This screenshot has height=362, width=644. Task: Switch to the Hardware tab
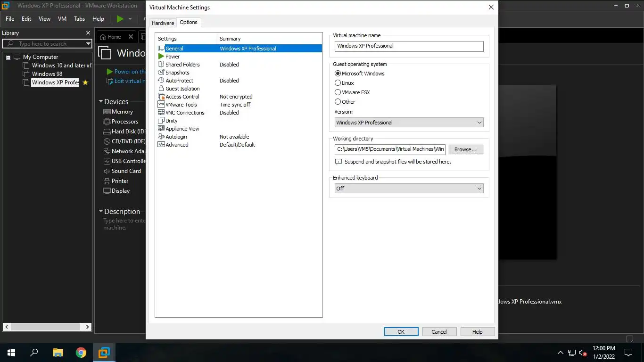click(x=163, y=23)
